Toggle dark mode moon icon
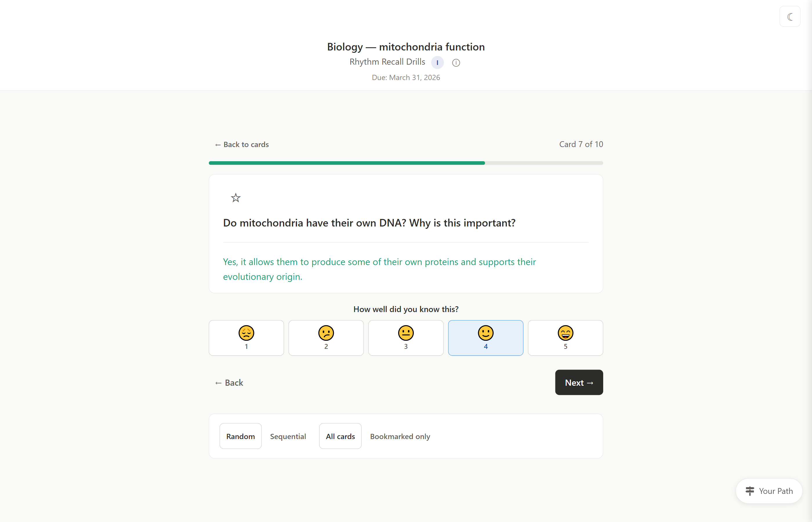Viewport: 812px width, 522px height. pyautogui.click(x=790, y=17)
